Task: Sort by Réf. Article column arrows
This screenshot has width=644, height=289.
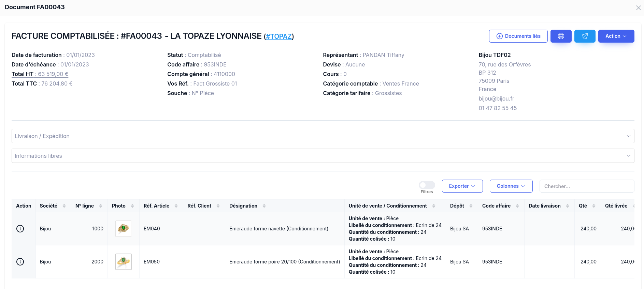Action: [176, 206]
